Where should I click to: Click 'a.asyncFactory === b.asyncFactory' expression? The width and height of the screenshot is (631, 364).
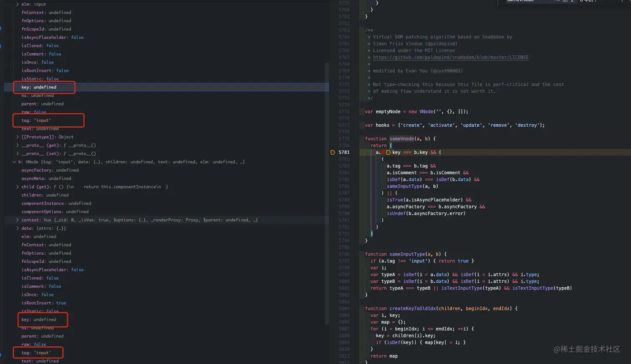[x=432, y=207]
